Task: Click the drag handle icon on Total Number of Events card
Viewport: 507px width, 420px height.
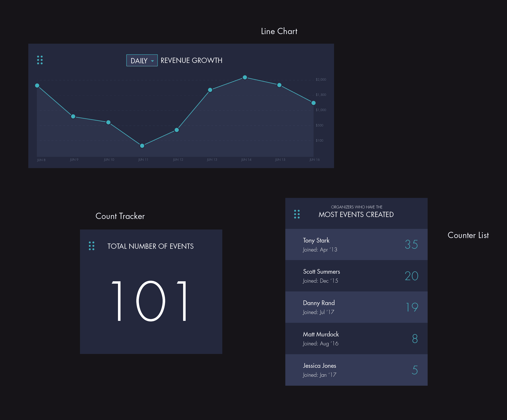Action: [x=92, y=246]
